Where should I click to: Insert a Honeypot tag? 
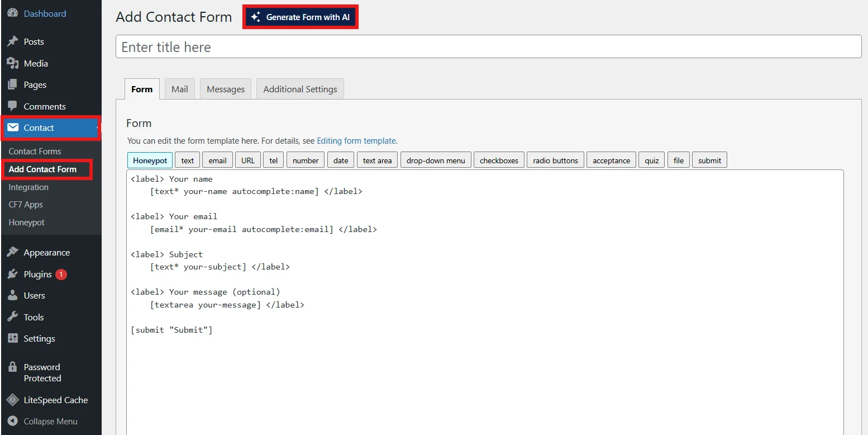150,160
